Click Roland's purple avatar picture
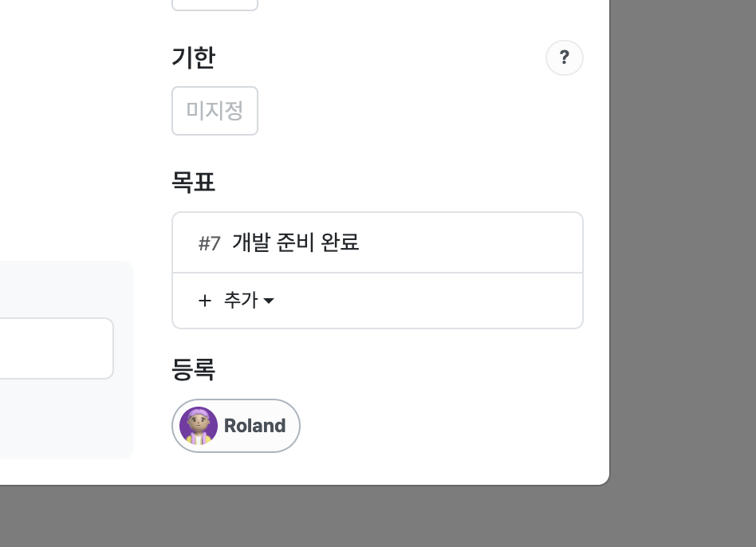This screenshot has height=547, width=756. point(198,426)
